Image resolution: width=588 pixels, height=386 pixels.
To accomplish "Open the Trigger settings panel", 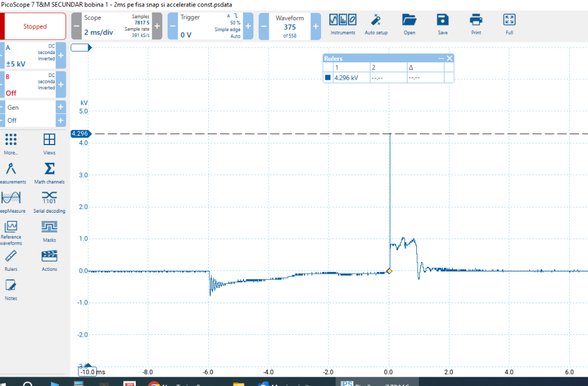I will click(210, 26).
